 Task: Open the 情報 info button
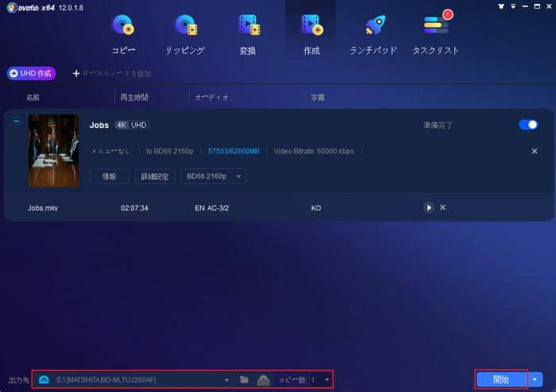(109, 176)
